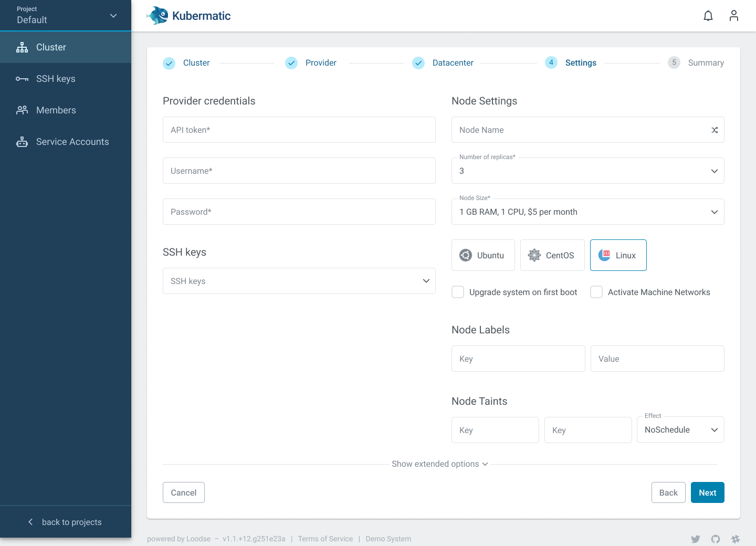Focus the Username field

tap(299, 171)
